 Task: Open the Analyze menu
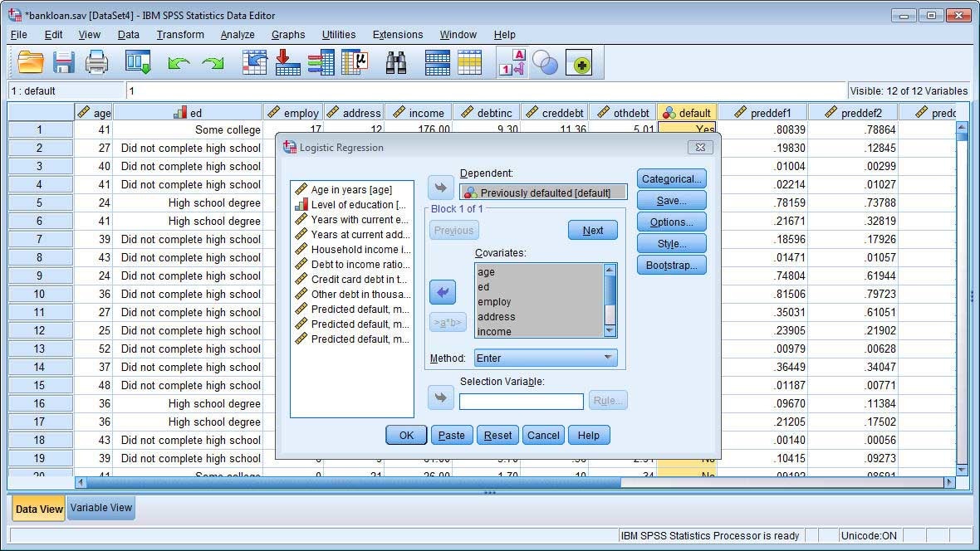coord(238,35)
